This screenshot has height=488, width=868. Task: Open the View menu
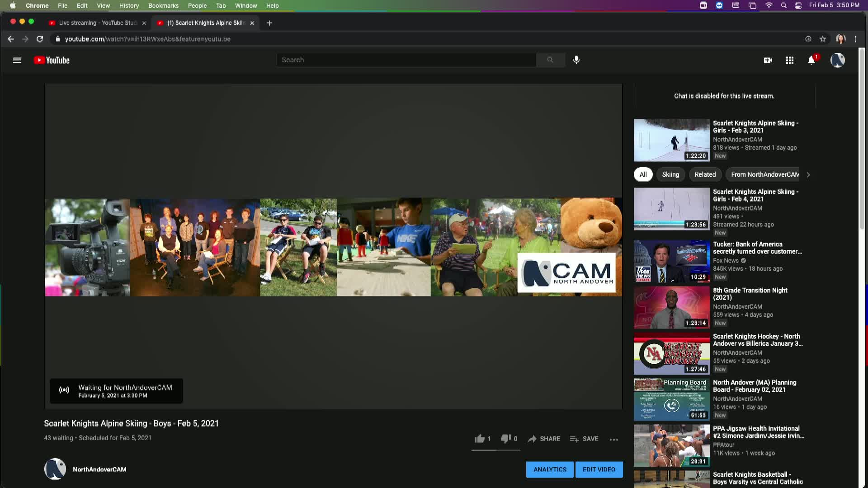point(103,5)
